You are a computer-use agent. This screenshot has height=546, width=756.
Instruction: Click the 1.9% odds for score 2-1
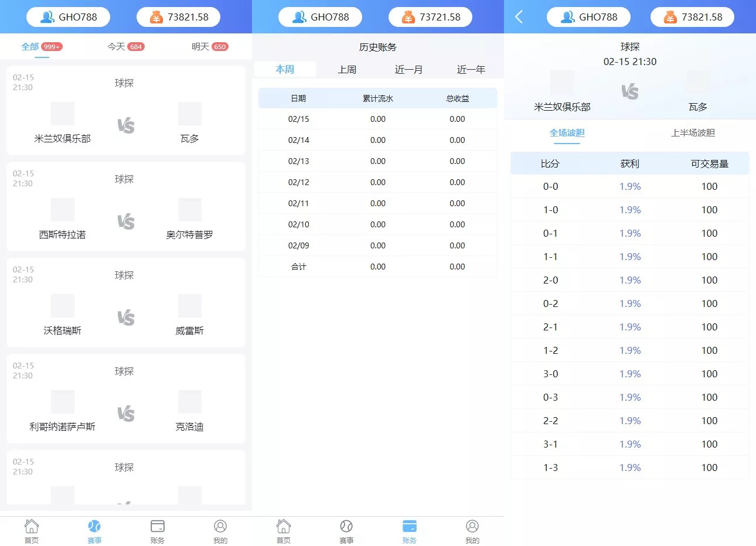[629, 326]
